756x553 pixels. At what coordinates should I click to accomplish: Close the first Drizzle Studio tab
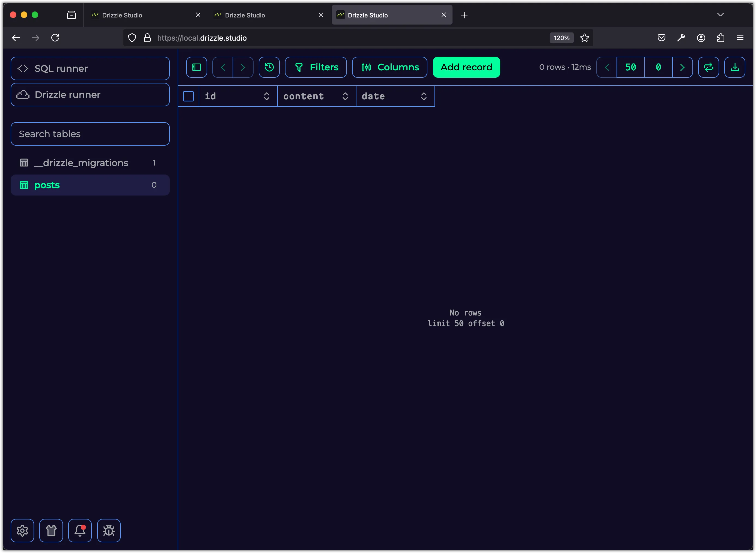click(198, 15)
